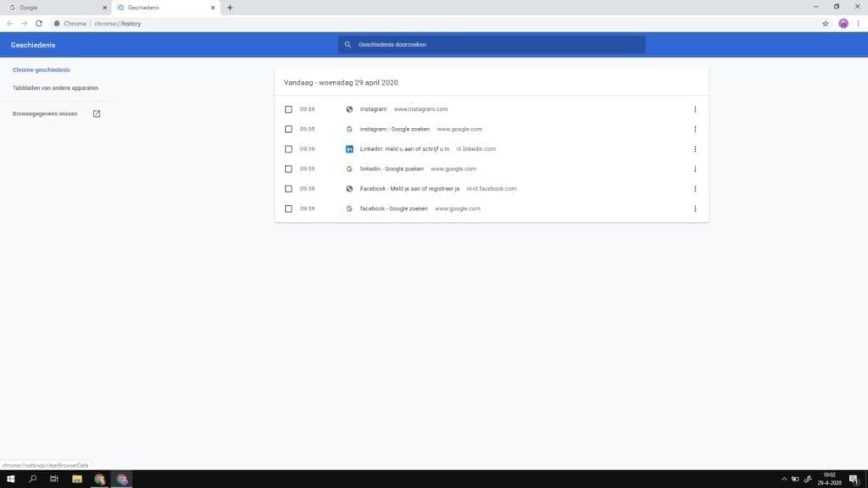The image size is (868, 488).
Task: Tick the checkbox for 'instagram - Google zoeken'
Action: 288,130
